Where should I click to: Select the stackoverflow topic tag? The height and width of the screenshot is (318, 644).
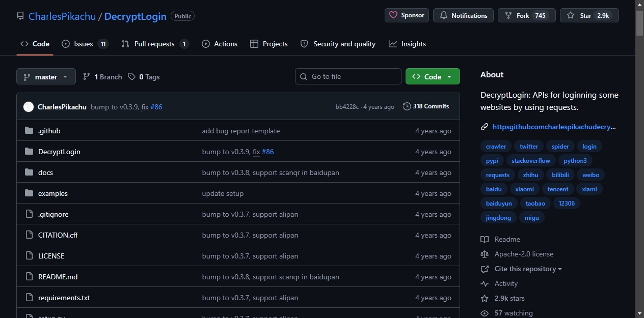(x=531, y=161)
